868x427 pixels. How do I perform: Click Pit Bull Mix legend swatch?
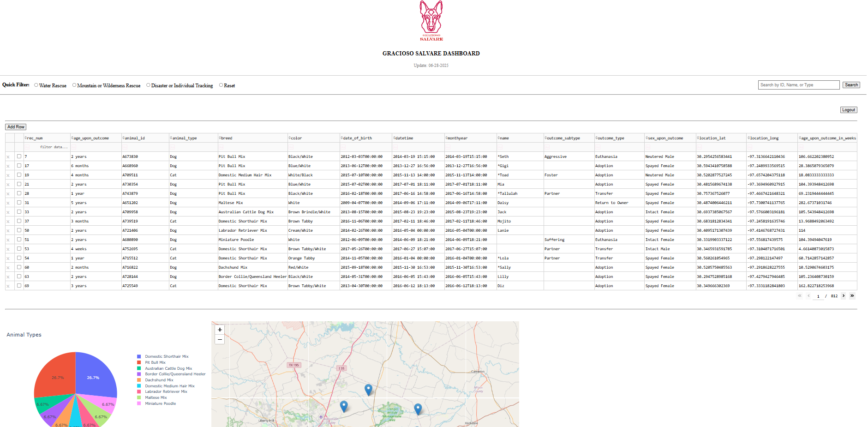click(139, 362)
